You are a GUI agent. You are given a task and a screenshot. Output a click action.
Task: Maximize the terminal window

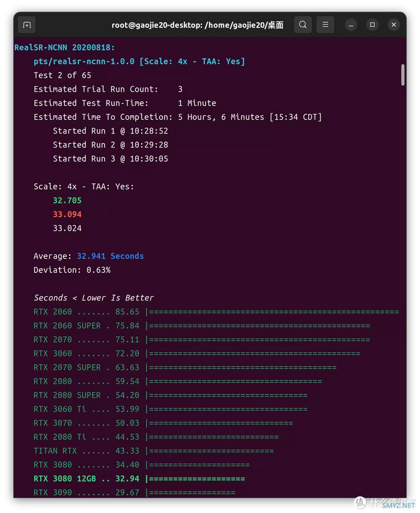click(372, 25)
